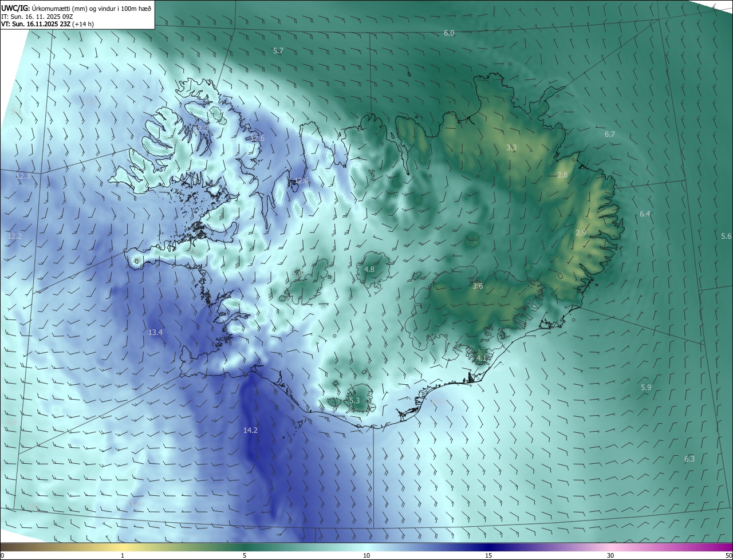733x560 pixels.
Task: Click the 4.8 value on the central glacier
Action: 369,269
